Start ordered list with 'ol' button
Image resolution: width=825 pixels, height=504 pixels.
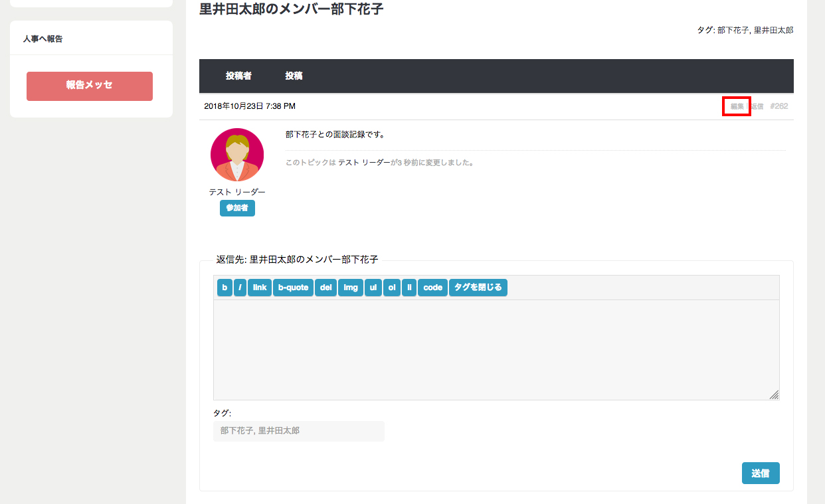pyautogui.click(x=392, y=288)
